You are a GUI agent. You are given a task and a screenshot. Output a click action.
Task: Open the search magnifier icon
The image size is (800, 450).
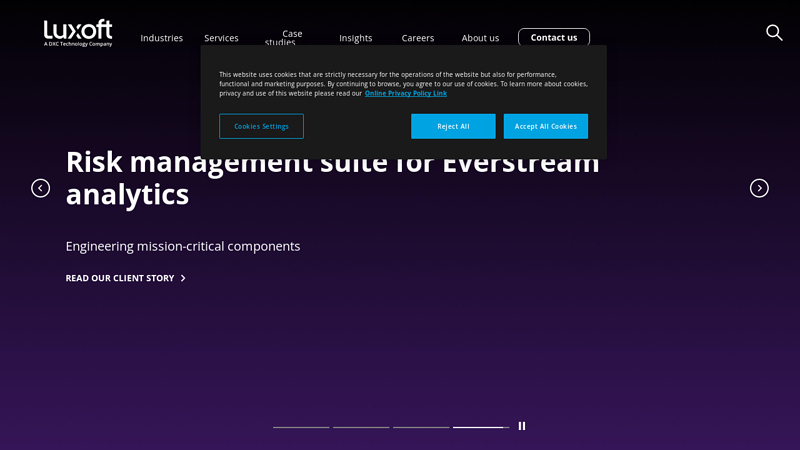pos(774,33)
